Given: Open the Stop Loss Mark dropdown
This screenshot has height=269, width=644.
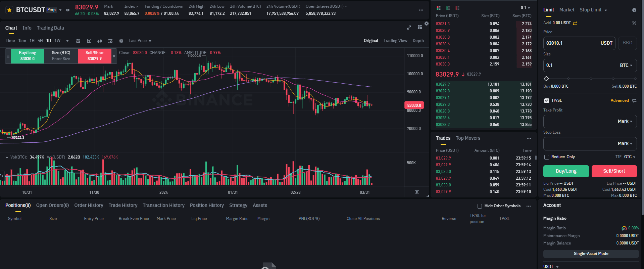Looking at the screenshot, I should [x=625, y=144].
